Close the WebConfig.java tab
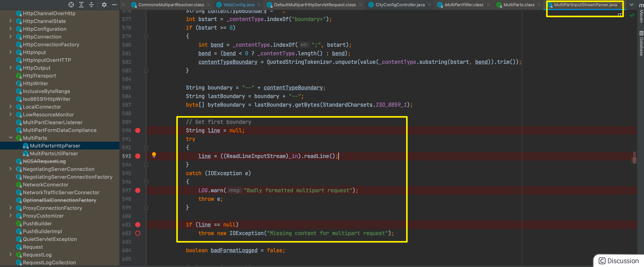 click(x=259, y=5)
